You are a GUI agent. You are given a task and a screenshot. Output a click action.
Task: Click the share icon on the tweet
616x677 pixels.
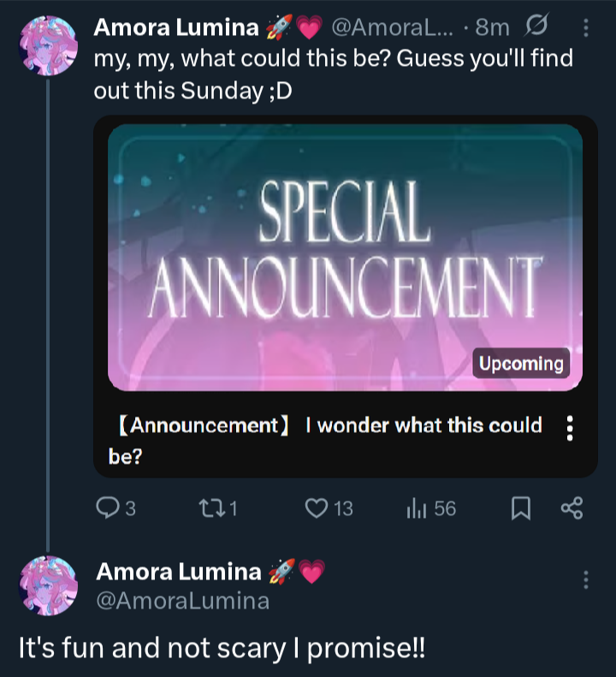[572, 508]
